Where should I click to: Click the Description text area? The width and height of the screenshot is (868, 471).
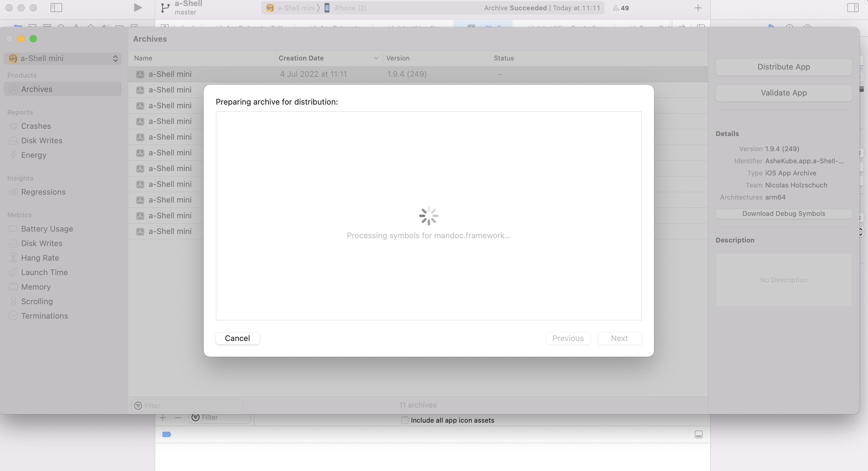783,280
